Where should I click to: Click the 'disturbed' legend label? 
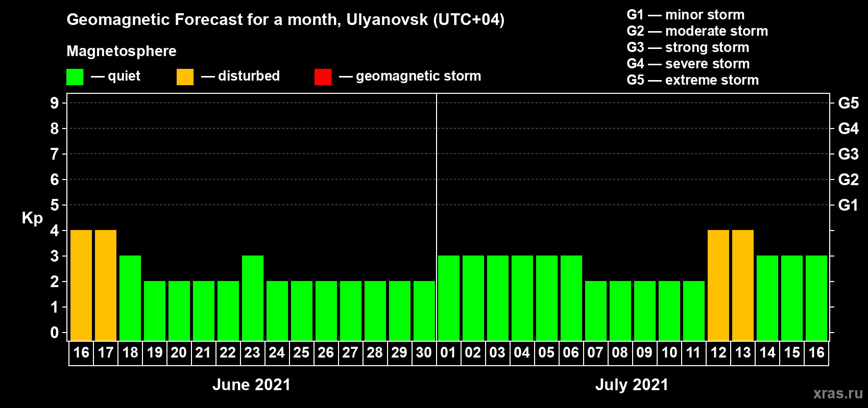249,76
